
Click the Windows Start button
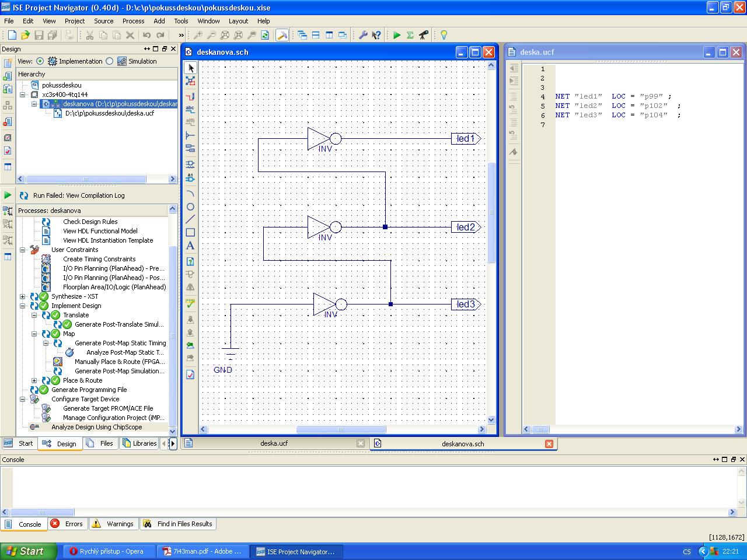(x=28, y=551)
